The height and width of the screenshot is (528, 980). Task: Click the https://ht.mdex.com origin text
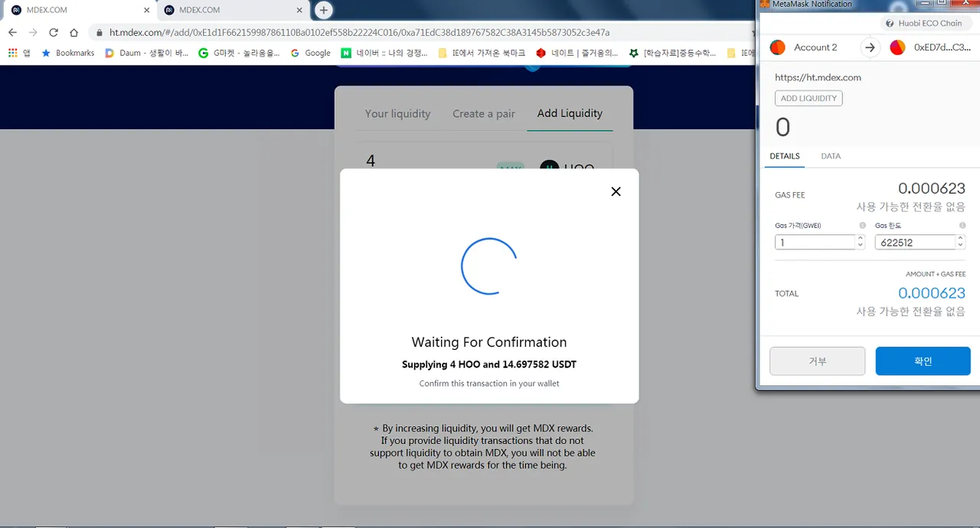tap(818, 77)
